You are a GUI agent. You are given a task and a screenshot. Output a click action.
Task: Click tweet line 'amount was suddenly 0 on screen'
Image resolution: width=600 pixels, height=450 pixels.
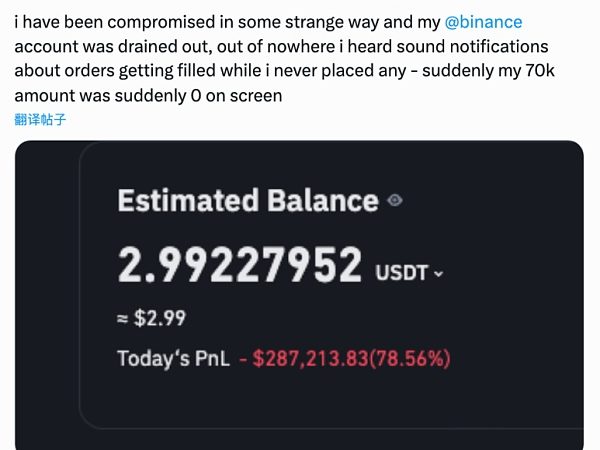click(148, 95)
